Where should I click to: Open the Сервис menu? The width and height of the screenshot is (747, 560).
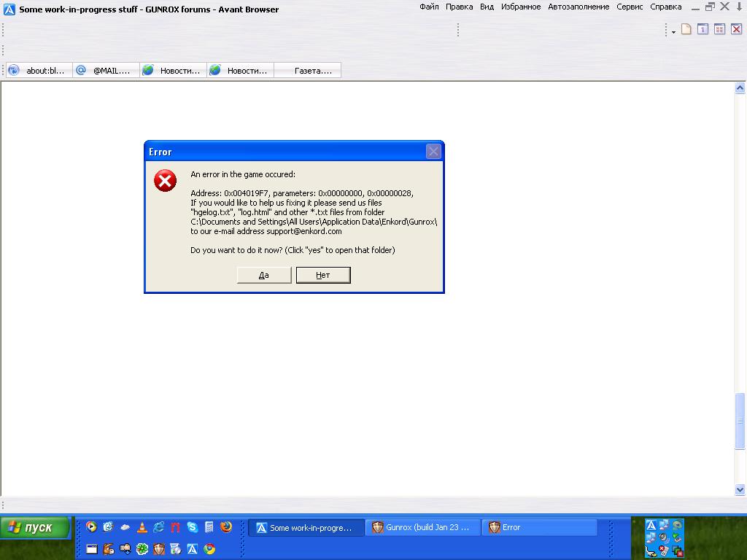(630, 7)
